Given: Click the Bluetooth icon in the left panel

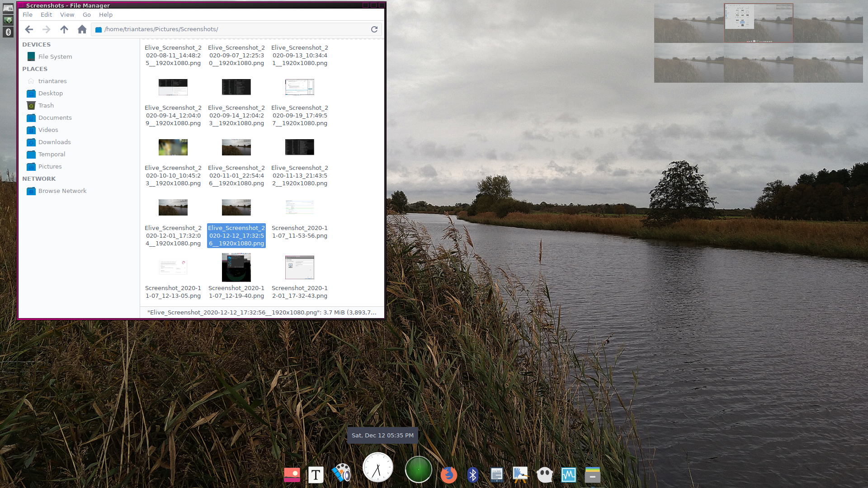Looking at the screenshot, I should tap(8, 32).
